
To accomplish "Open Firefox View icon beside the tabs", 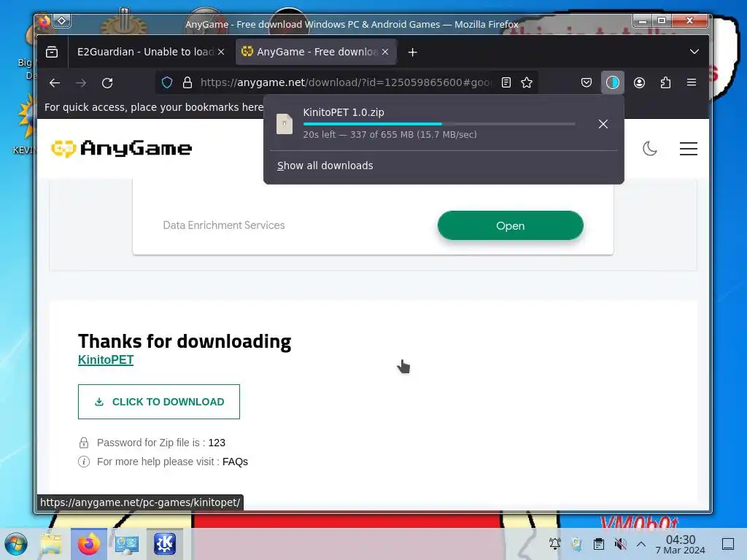I will [52, 52].
